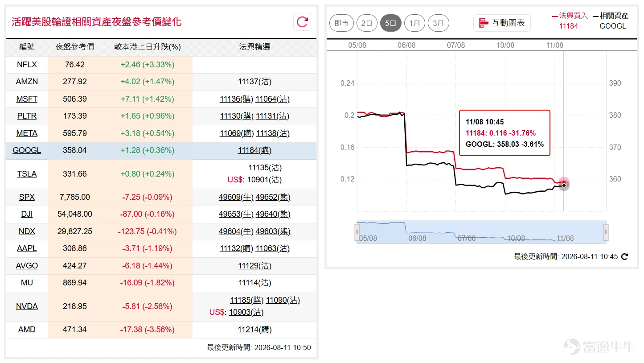Open NVDA call warrant 11185
644x363 pixels.
tap(247, 300)
